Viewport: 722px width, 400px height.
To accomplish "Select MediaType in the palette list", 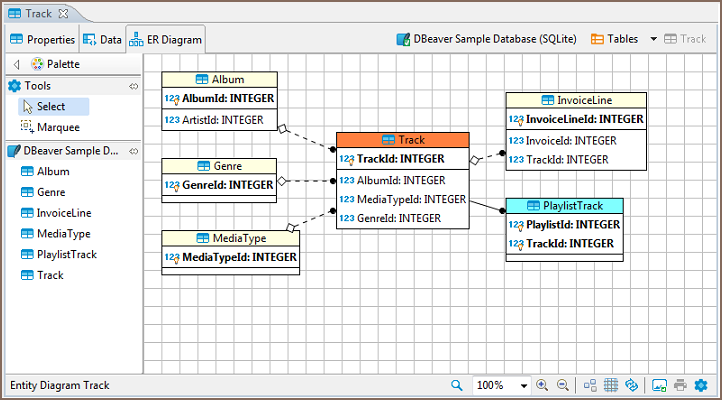I will tap(64, 233).
